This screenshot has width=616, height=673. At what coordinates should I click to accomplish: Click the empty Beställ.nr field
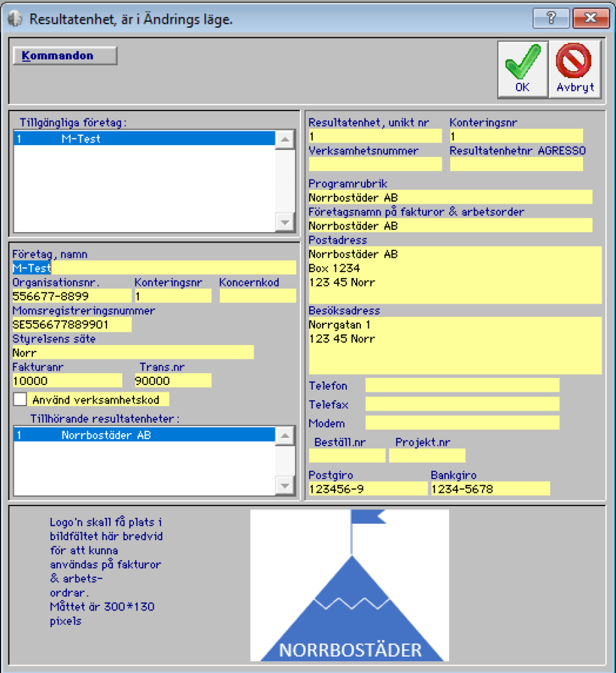pos(347,455)
